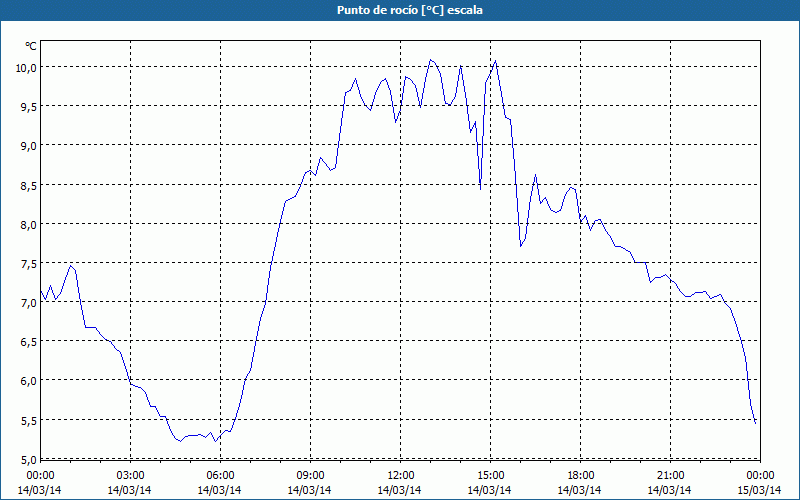Click the 21:00 time axis label
This screenshot has width=800, height=500.
coord(670,475)
